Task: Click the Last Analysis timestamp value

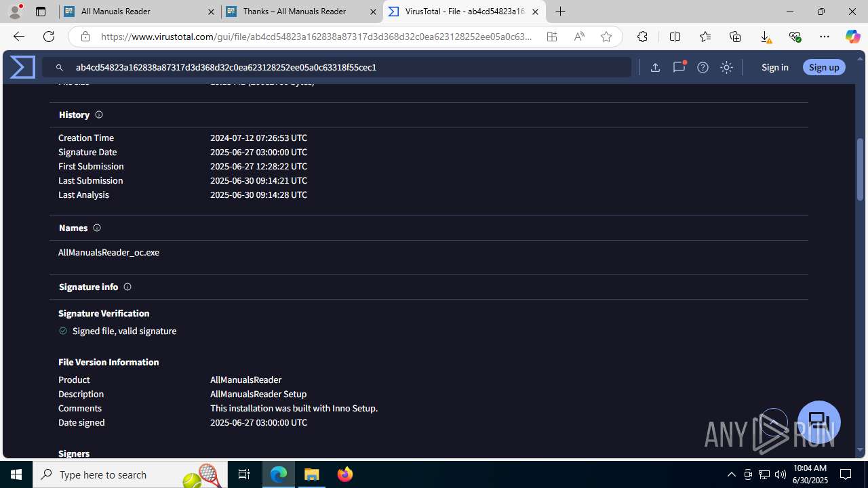Action: pos(258,195)
